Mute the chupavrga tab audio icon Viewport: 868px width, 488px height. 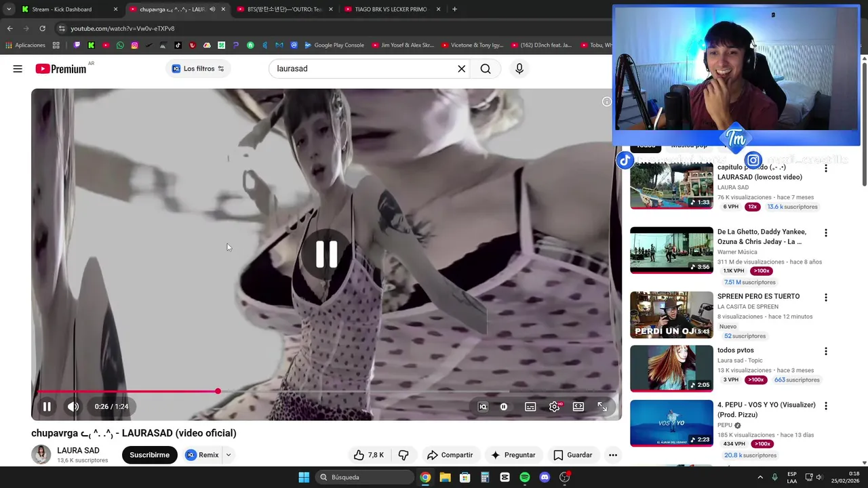[212, 9]
